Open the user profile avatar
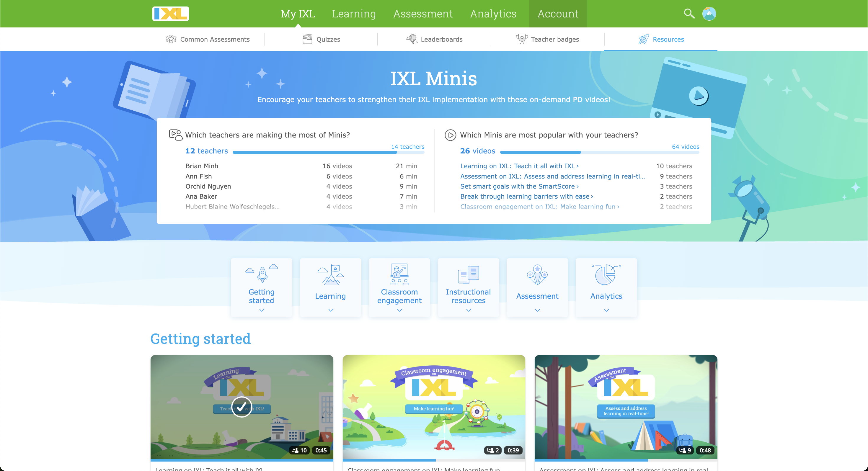The height and width of the screenshot is (471, 868). [709, 14]
